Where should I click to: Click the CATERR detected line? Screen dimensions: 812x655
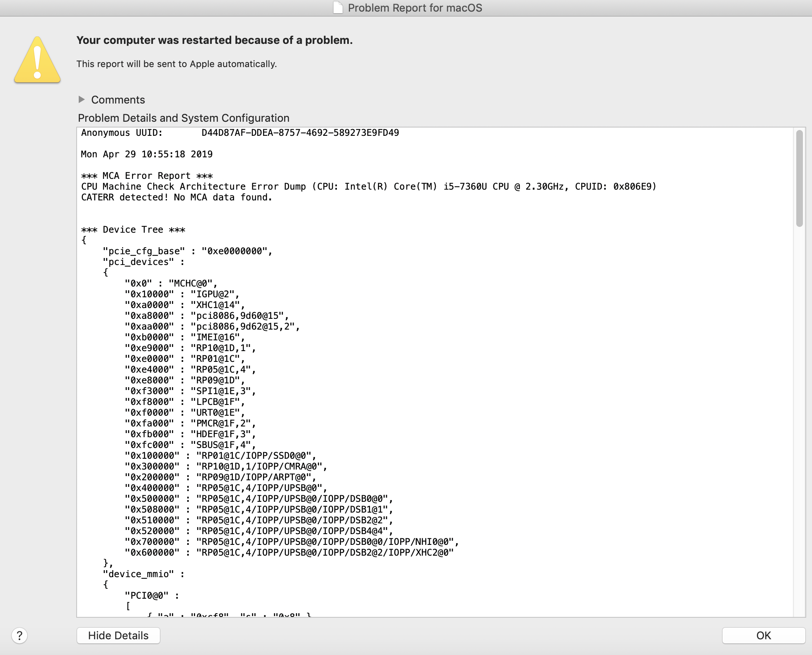(176, 197)
